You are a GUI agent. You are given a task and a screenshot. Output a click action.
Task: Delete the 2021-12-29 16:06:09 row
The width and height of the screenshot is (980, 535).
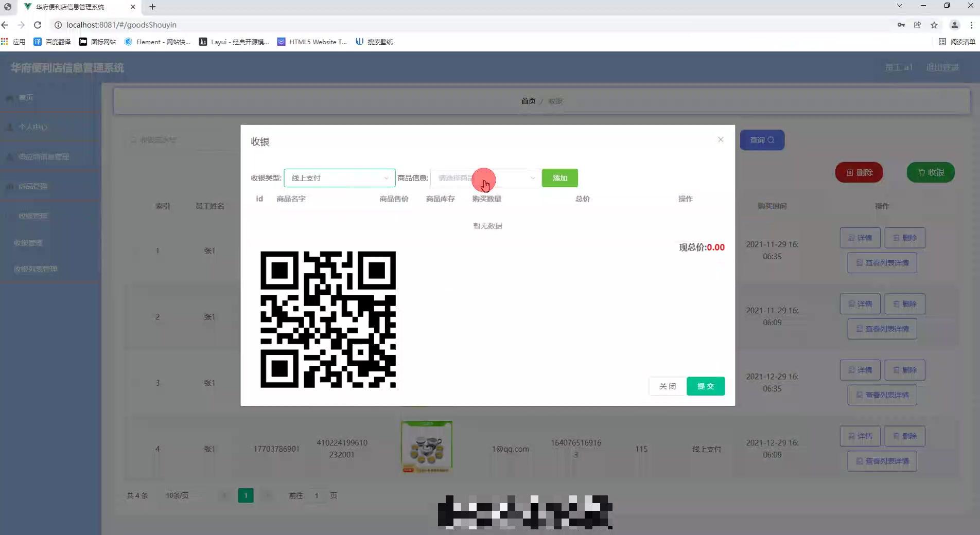pos(905,436)
